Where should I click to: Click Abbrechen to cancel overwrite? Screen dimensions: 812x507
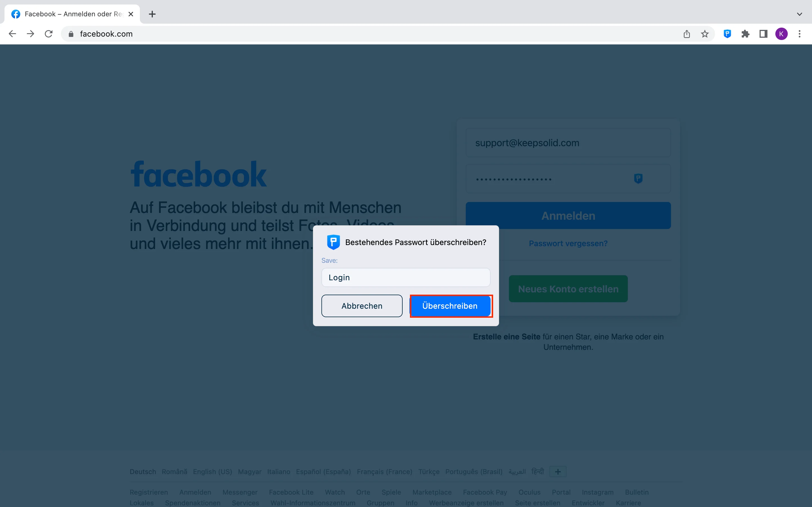(x=362, y=306)
